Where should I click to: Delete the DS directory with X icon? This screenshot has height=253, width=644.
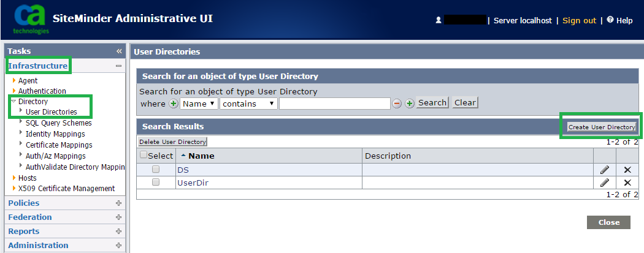(627, 170)
